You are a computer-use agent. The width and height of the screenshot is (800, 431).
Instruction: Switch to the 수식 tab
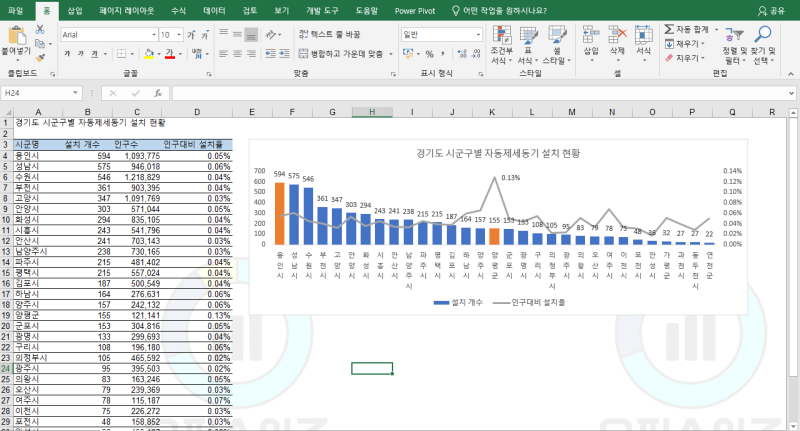(179, 11)
